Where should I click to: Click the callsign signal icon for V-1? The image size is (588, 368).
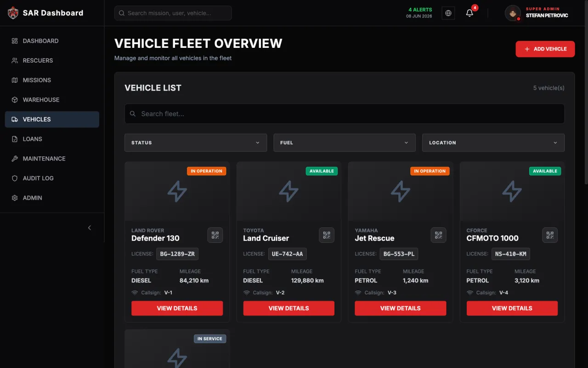135,293
